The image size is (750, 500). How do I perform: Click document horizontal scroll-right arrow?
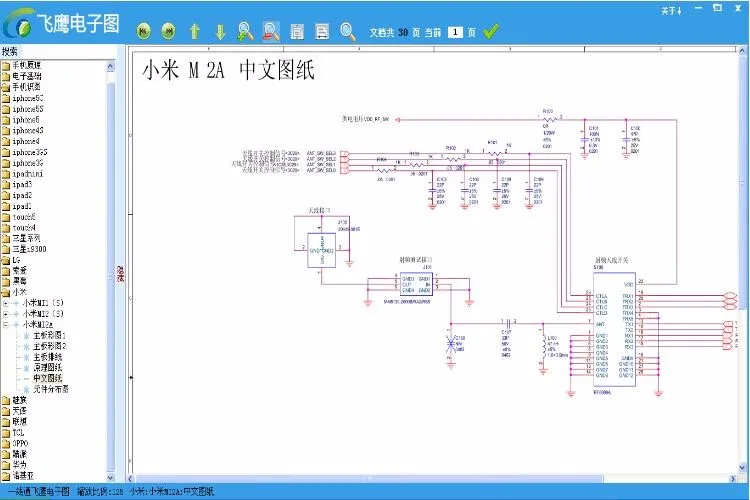click(733, 478)
